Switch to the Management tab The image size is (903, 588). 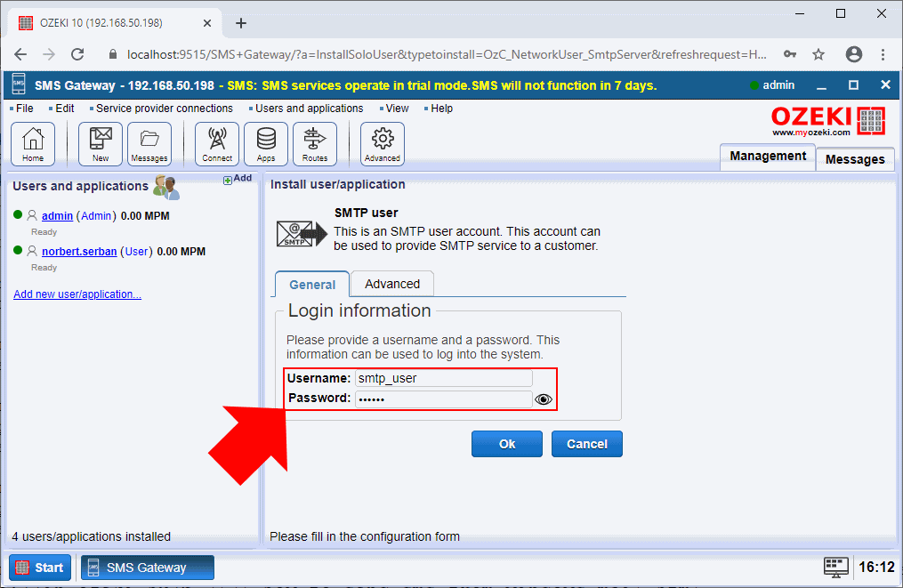pos(768,156)
